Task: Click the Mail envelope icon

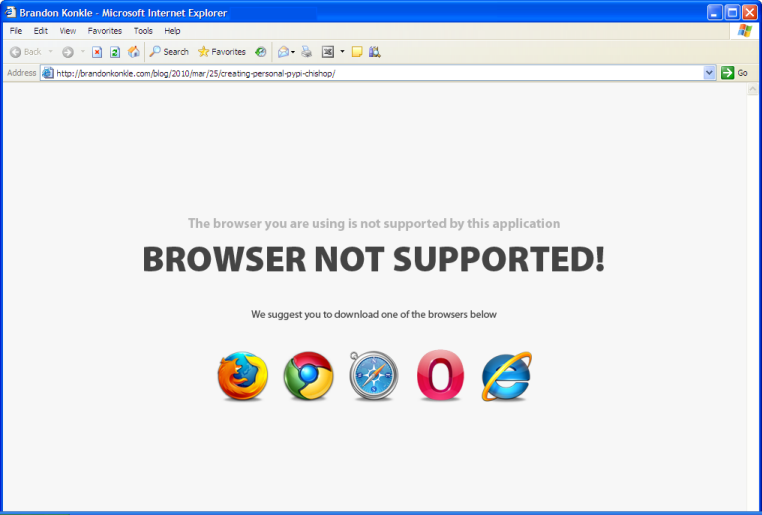Action: [x=283, y=52]
